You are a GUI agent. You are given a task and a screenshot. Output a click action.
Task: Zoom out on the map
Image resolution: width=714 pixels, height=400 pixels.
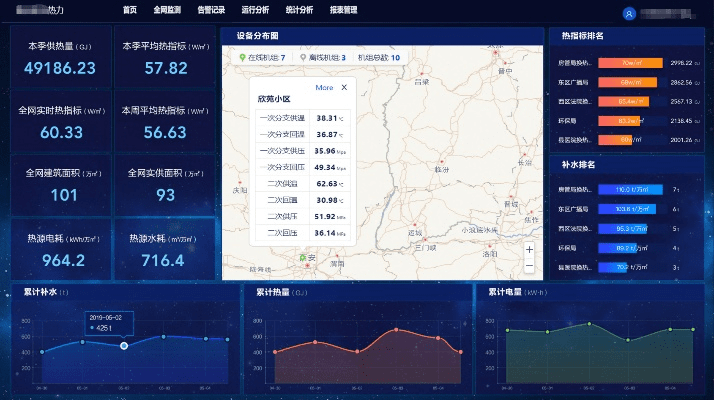[529, 264]
